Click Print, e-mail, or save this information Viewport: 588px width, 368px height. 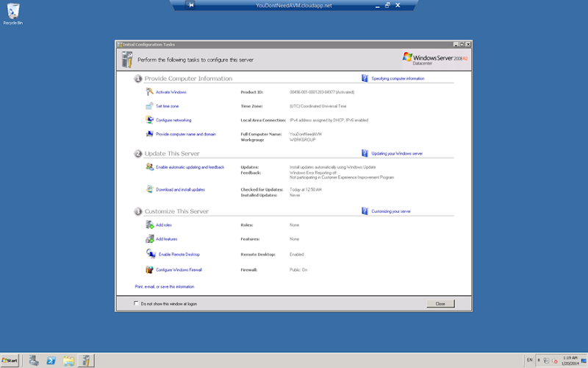[x=165, y=286]
